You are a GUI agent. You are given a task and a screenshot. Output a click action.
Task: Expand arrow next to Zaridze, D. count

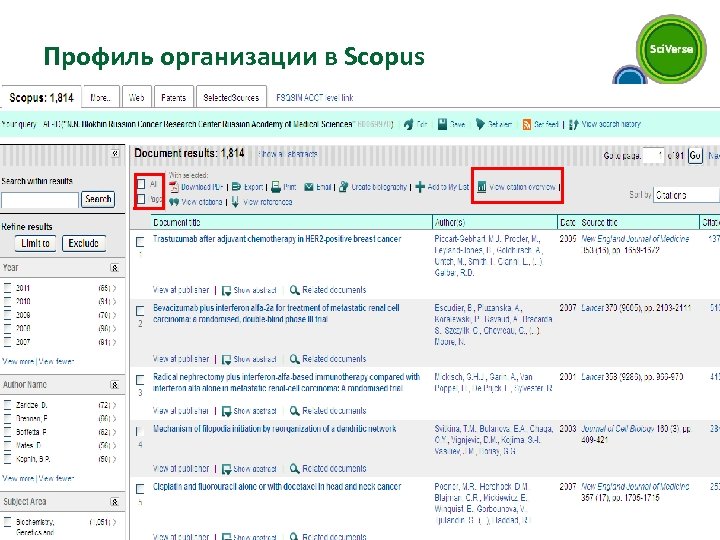point(114,405)
